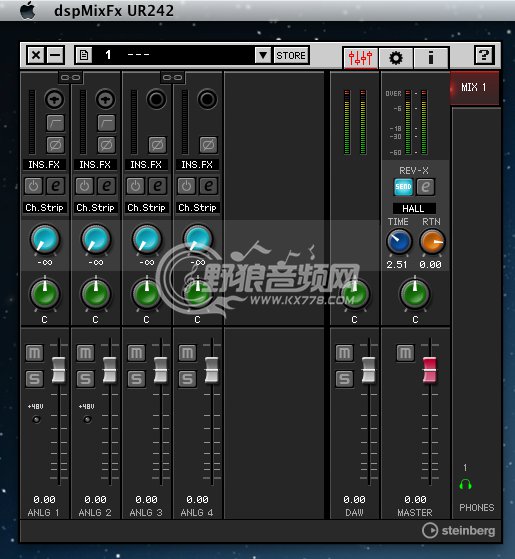Click MASTER green pan knob
The width and height of the screenshot is (515, 559).
point(415,293)
